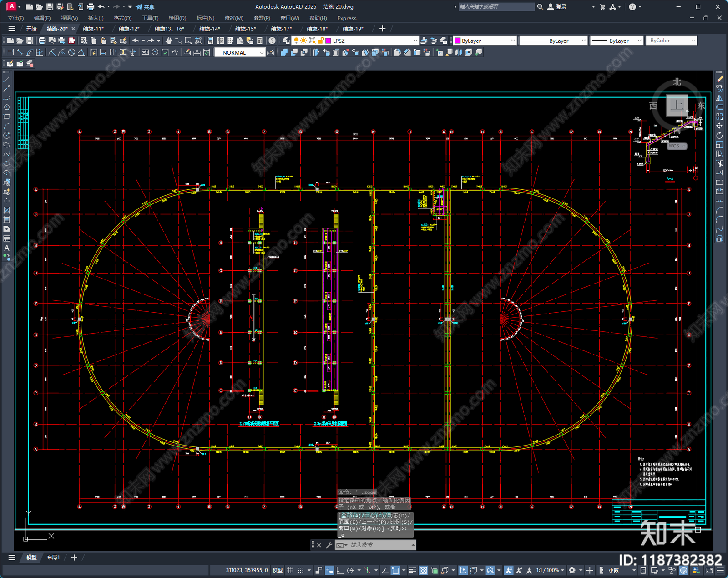Click the Linear dimension tool icon

[x=10, y=52]
